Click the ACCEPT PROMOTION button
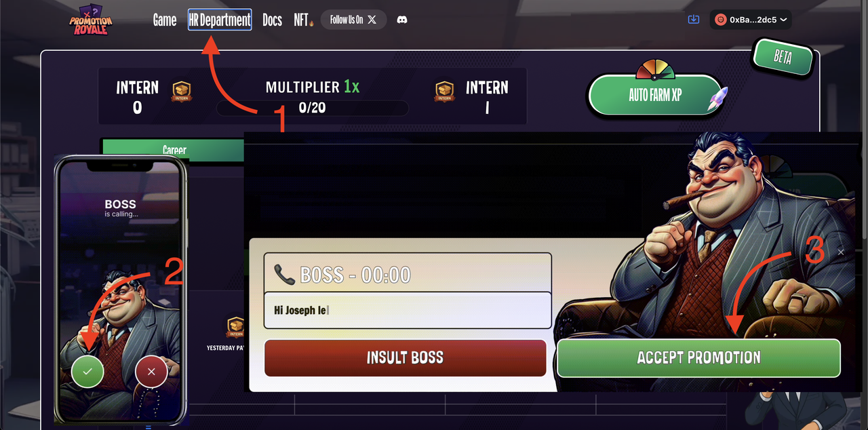The height and width of the screenshot is (430, 868). point(698,357)
